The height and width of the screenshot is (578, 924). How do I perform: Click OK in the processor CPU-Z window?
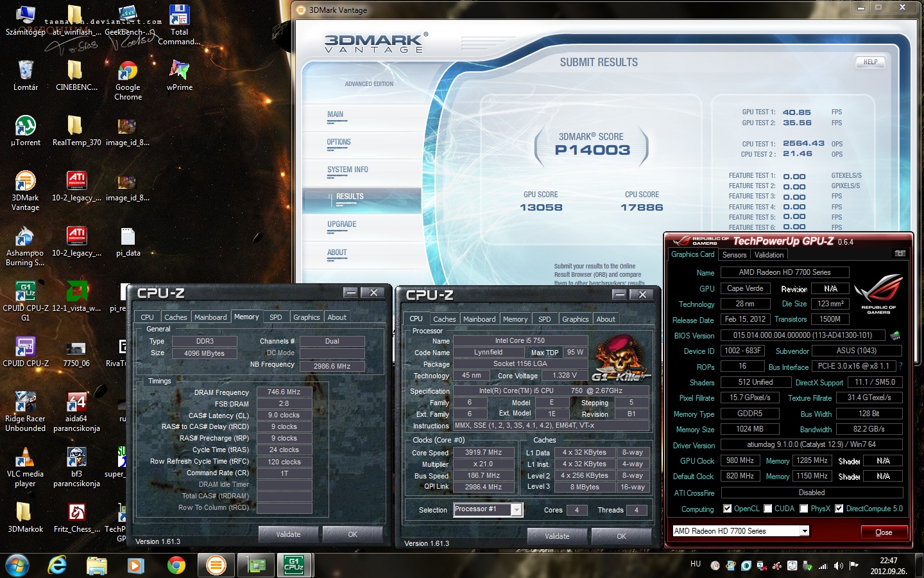(621, 536)
